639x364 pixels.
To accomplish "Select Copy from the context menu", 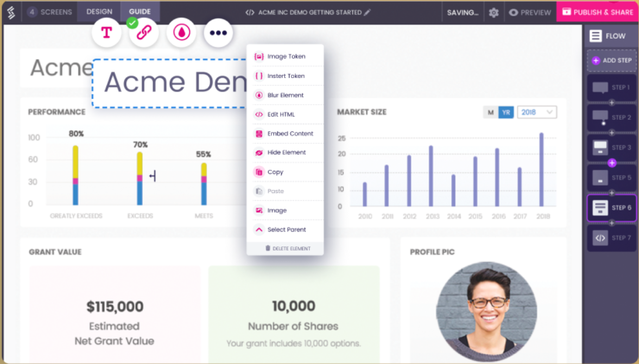I will [x=276, y=171].
